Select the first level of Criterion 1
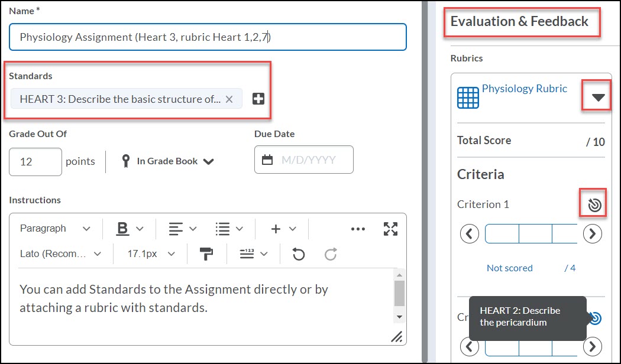 coord(502,233)
